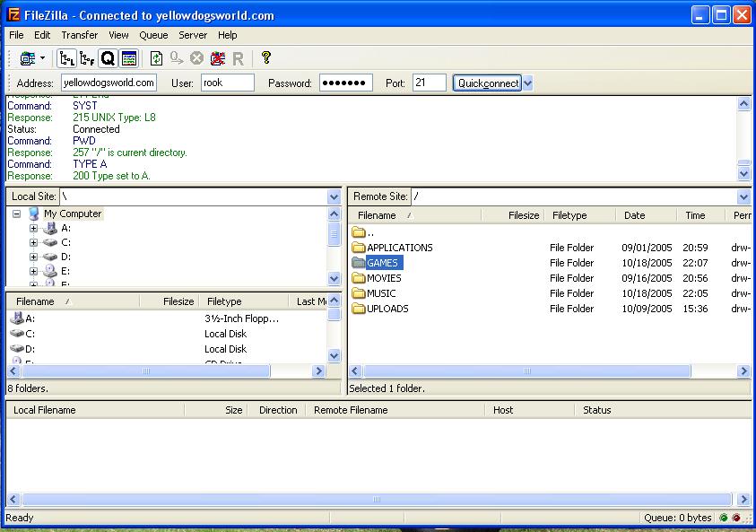The image size is (756, 532).
Task: Open the Remote Site path dropdown
Action: pos(743,196)
